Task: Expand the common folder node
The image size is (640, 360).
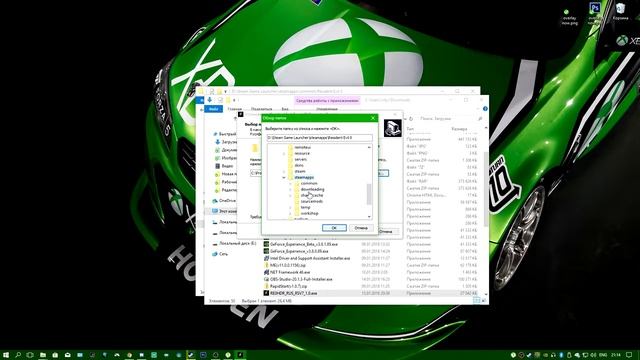Action: pos(291,184)
